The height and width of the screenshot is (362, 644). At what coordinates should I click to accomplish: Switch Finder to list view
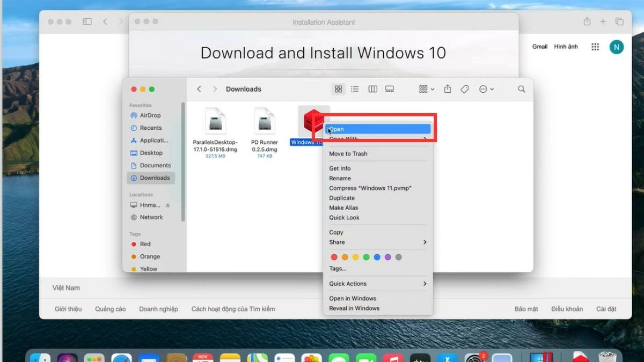(355, 89)
